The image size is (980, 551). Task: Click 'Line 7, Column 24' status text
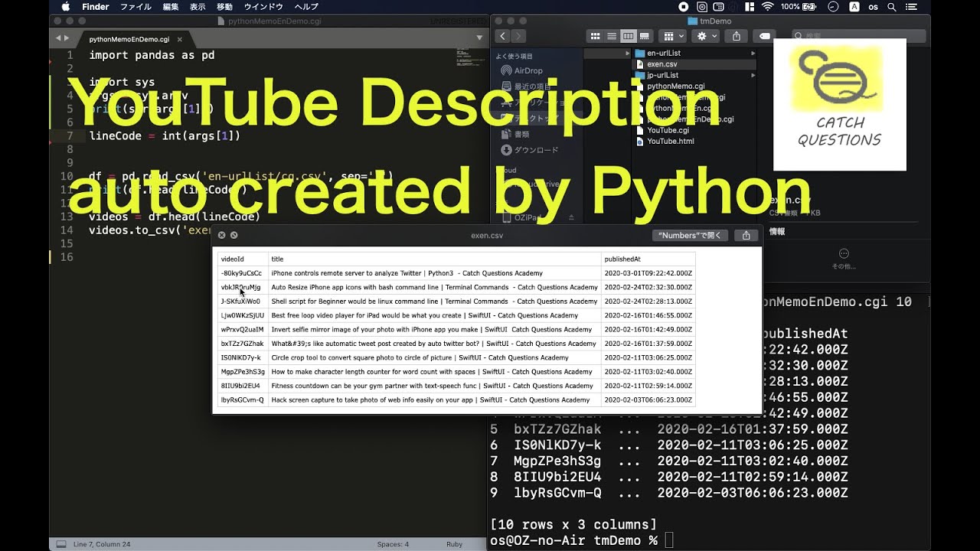pyautogui.click(x=102, y=544)
